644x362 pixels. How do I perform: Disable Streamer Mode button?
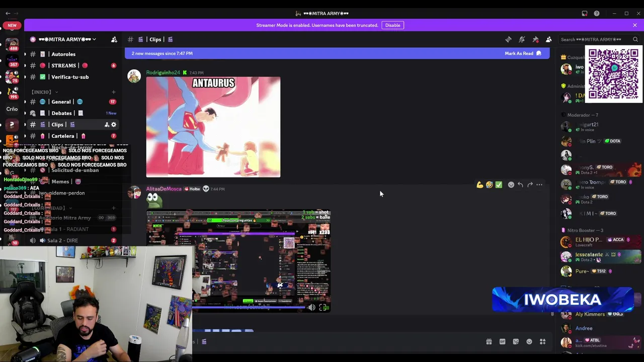(392, 25)
